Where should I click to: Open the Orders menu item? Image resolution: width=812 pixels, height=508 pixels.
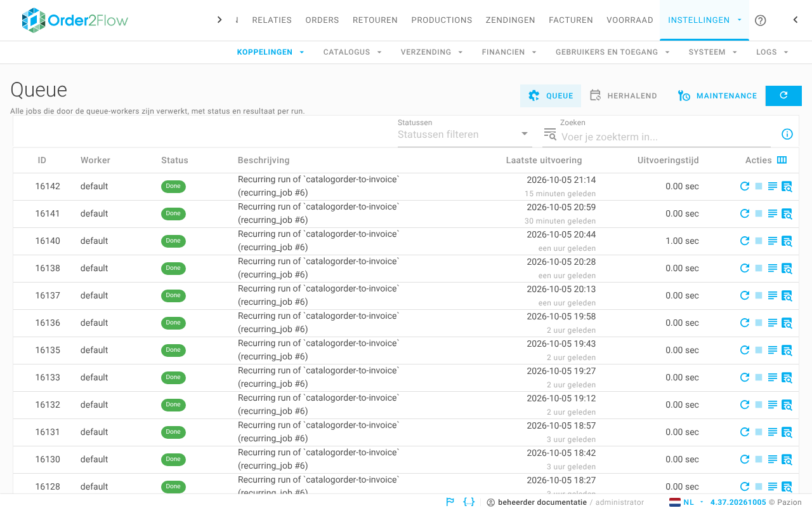click(x=322, y=20)
